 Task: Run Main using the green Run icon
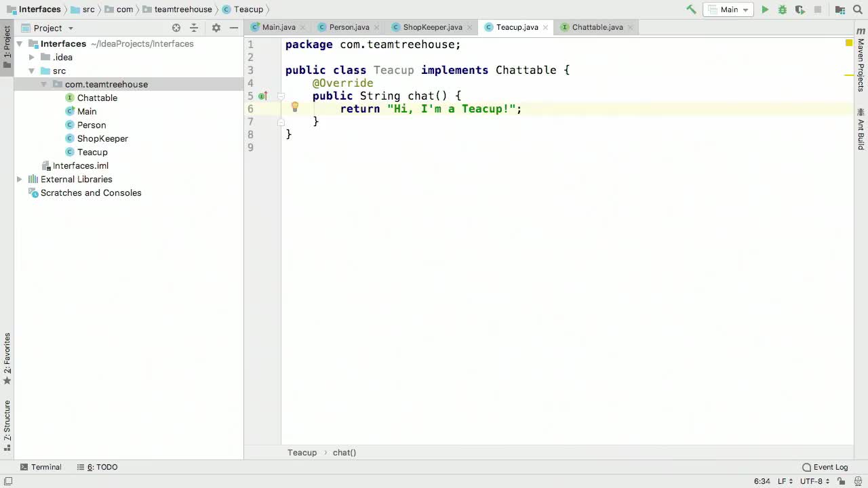tap(765, 9)
